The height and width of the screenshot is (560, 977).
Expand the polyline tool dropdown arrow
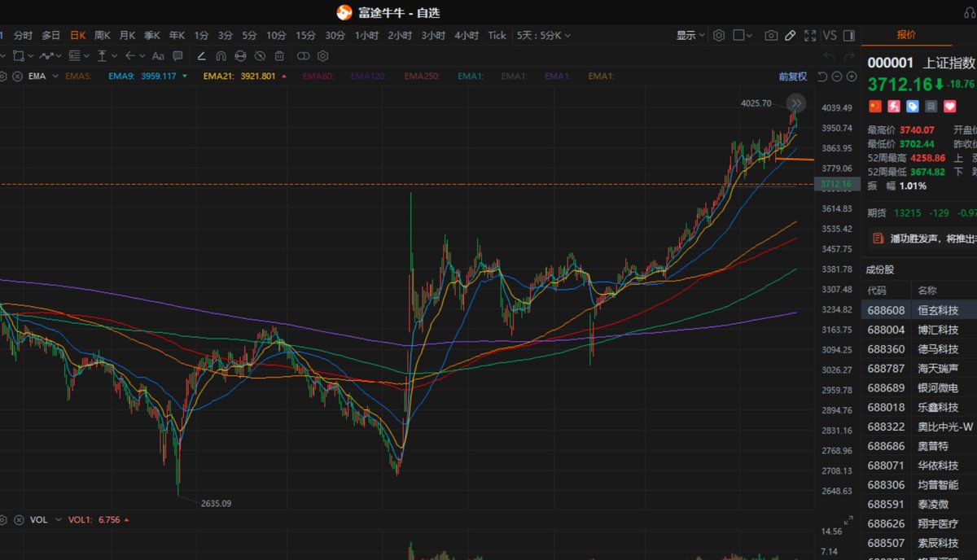[59, 55]
